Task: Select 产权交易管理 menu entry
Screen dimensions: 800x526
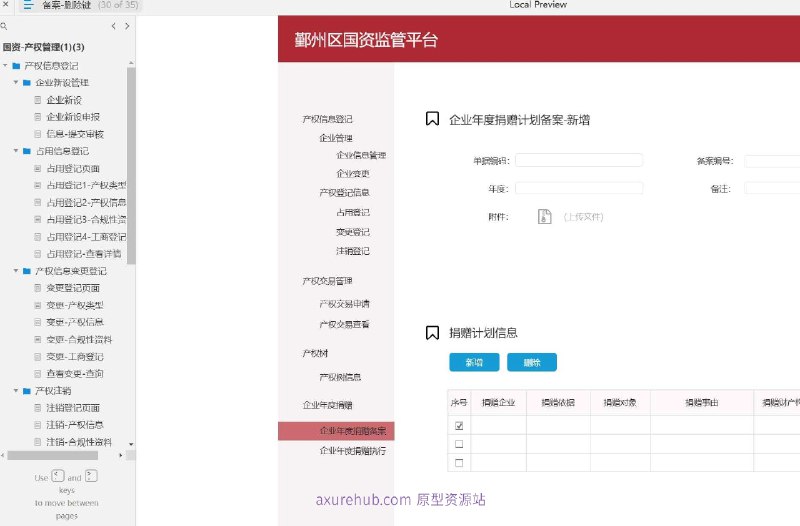Action: [328, 281]
